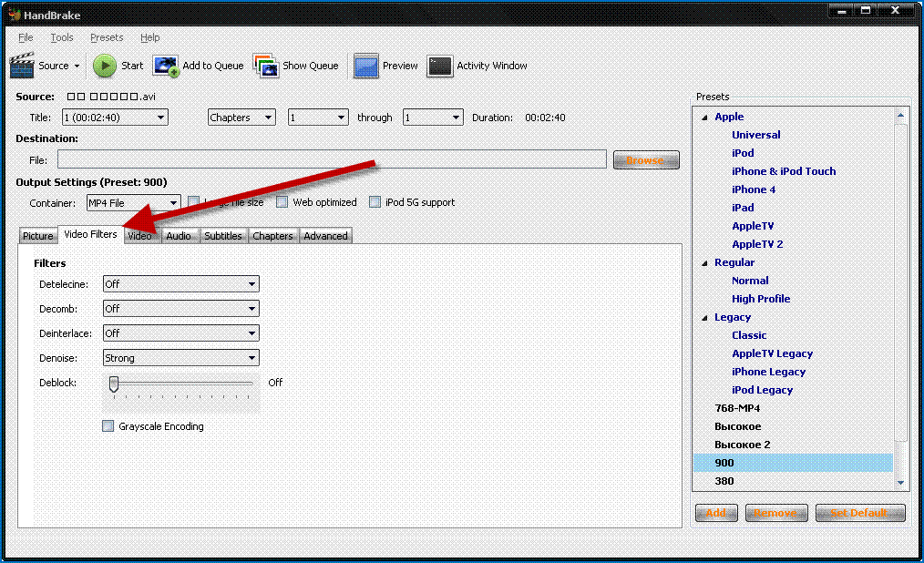
Task: Click the Remove preset button
Action: [x=775, y=512]
